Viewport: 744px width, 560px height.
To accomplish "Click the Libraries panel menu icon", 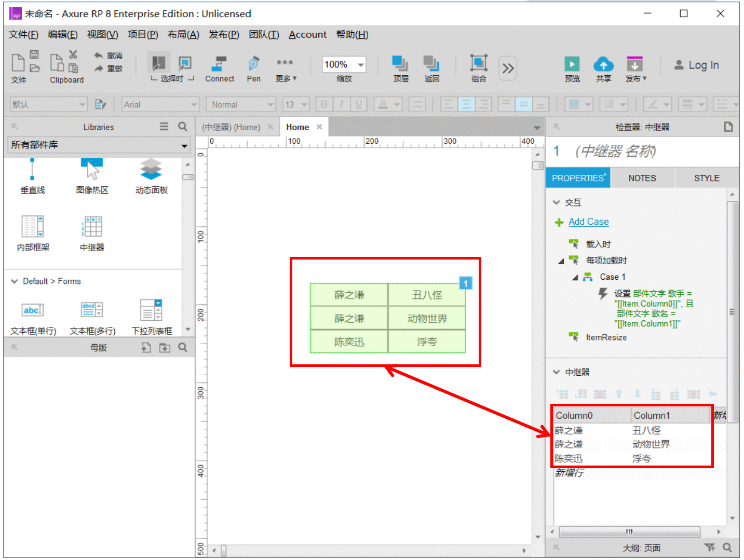I will click(164, 127).
